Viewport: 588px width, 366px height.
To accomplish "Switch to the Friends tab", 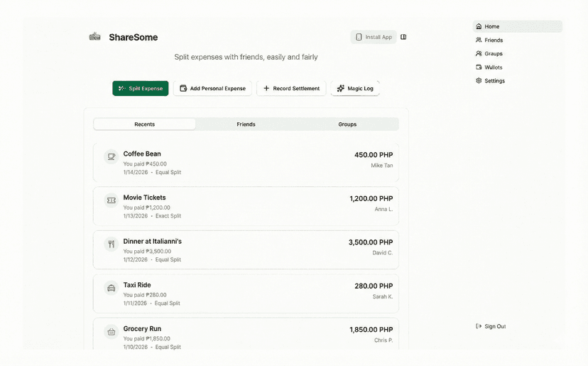I will [246, 124].
